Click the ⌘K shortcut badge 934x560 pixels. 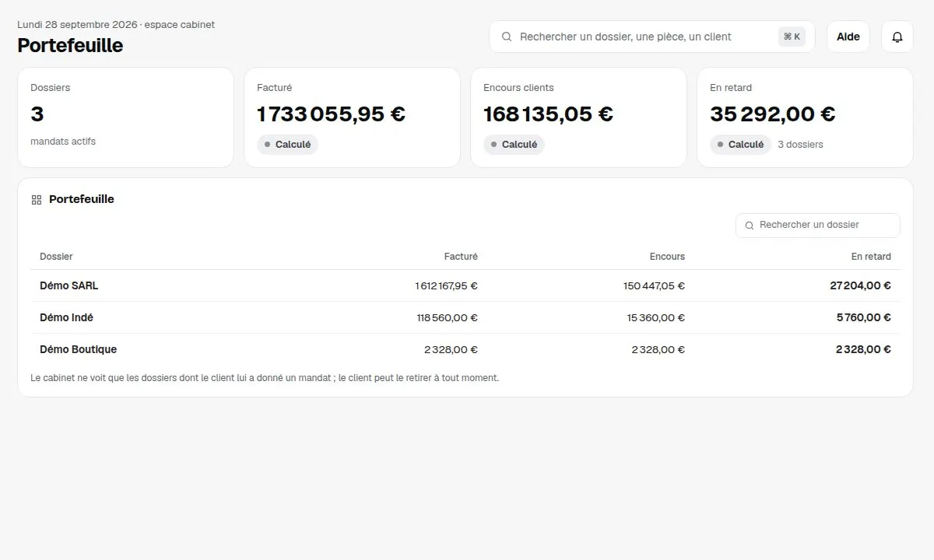(792, 37)
